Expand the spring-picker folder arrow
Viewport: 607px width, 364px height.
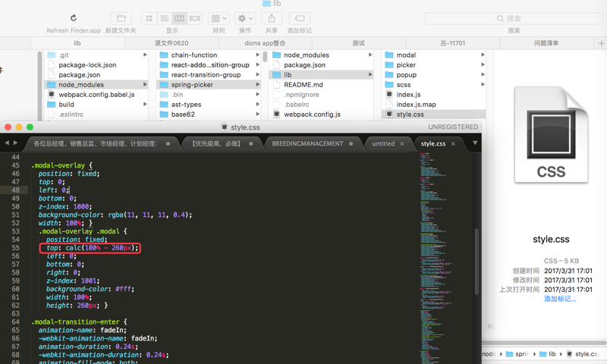click(257, 84)
